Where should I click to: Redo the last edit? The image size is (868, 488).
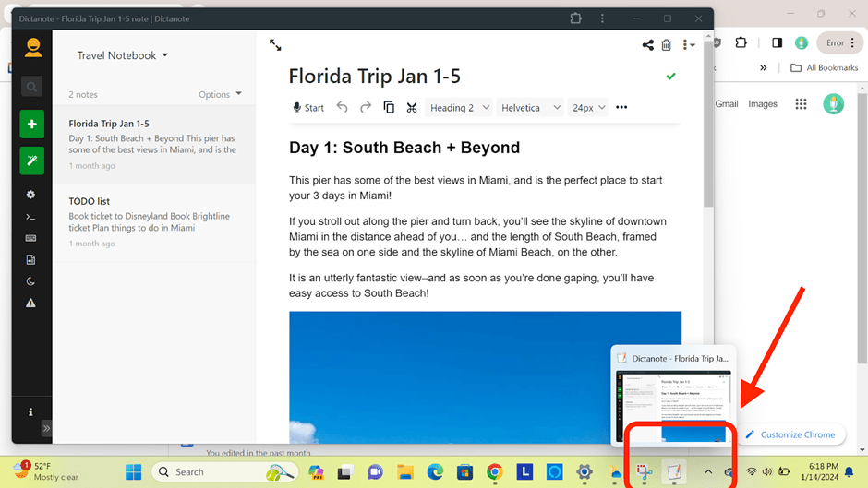pyautogui.click(x=366, y=107)
